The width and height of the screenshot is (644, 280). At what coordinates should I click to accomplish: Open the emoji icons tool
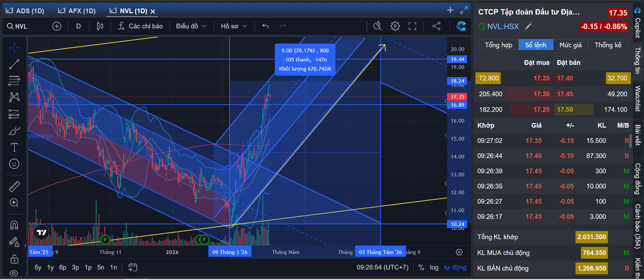coord(14,164)
